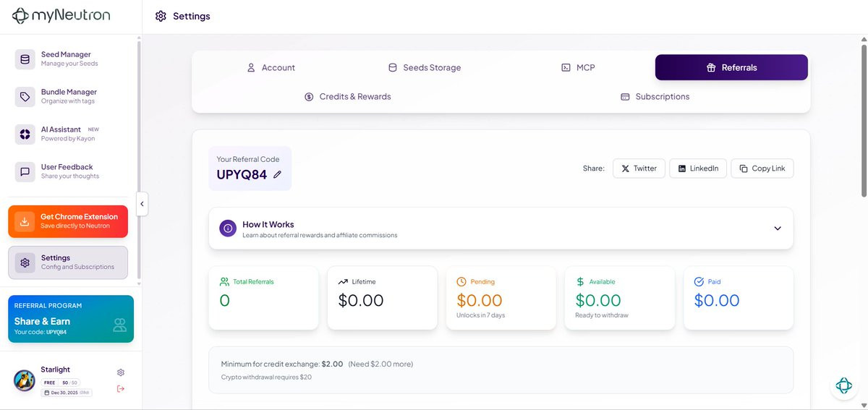Collapse the sidebar with the arrow handle

tap(142, 204)
